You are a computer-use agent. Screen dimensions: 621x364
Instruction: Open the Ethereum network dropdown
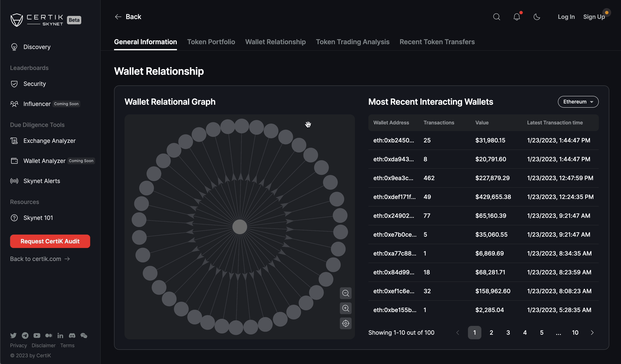click(578, 102)
